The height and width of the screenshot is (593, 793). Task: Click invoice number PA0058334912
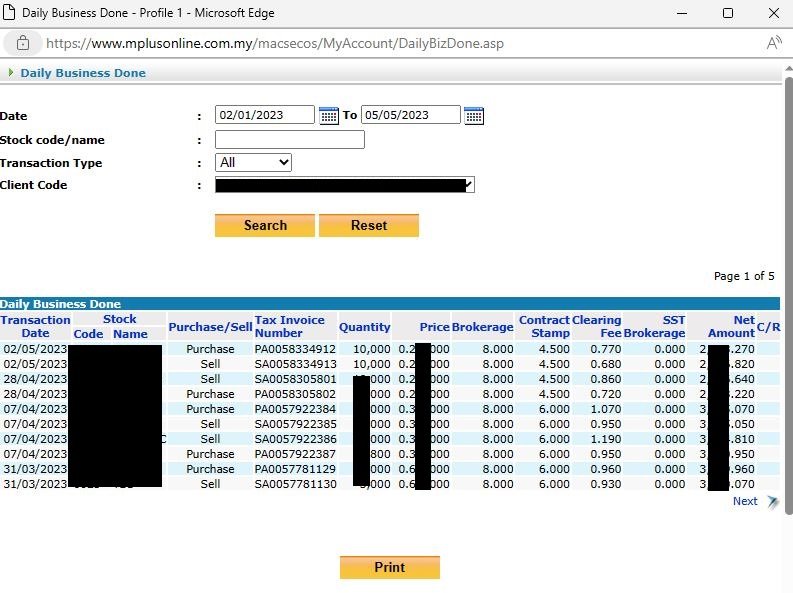[x=295, y=349]
